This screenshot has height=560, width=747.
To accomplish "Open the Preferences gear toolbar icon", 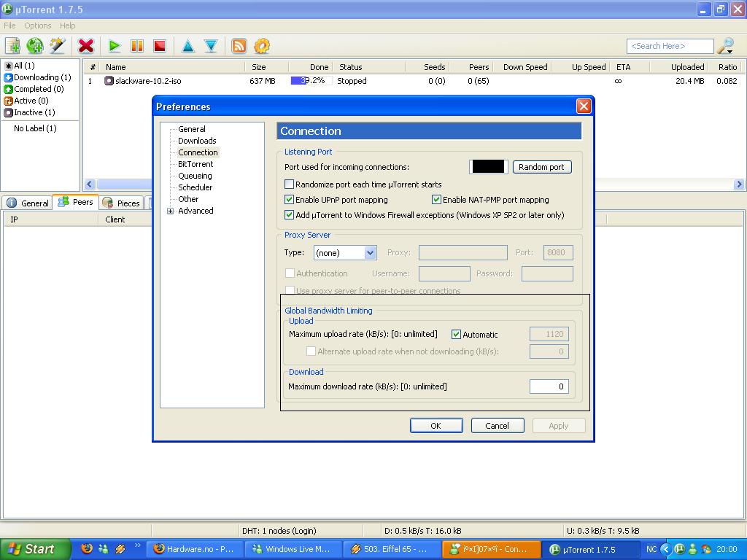I will [262, 46].
